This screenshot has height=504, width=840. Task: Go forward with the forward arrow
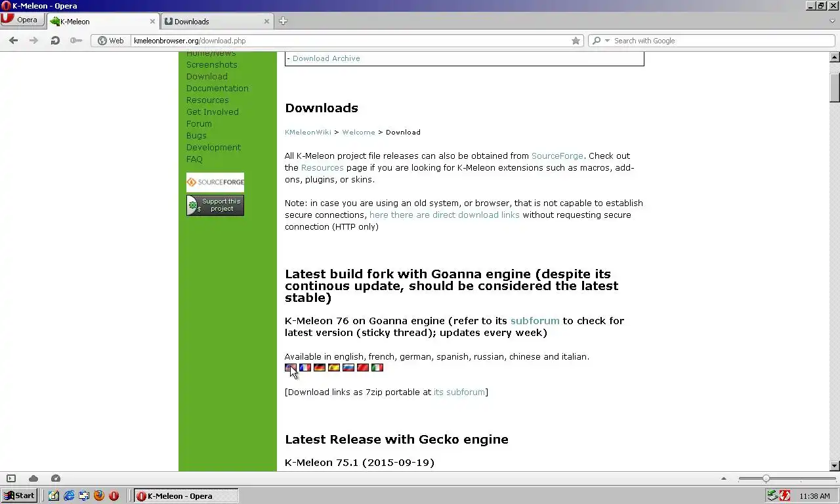pyautogui.click(x=34, y=41)
